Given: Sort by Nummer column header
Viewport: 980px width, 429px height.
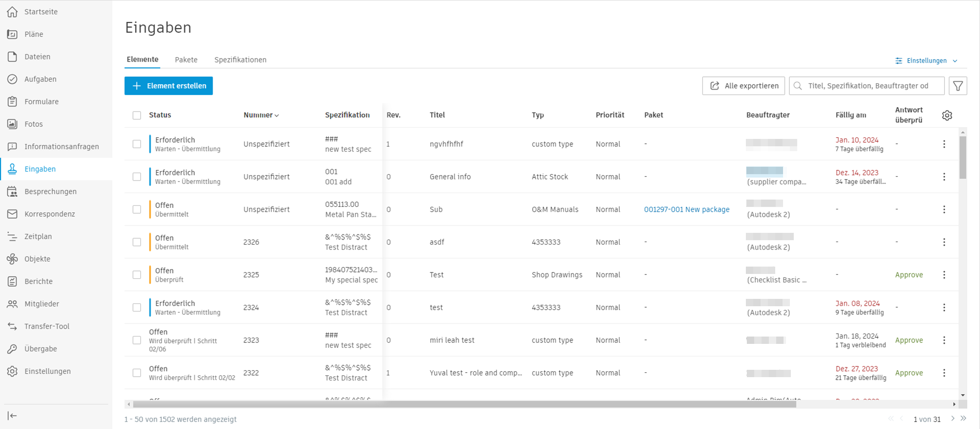Looking at the screenshot, I should (x=261, y=115).
